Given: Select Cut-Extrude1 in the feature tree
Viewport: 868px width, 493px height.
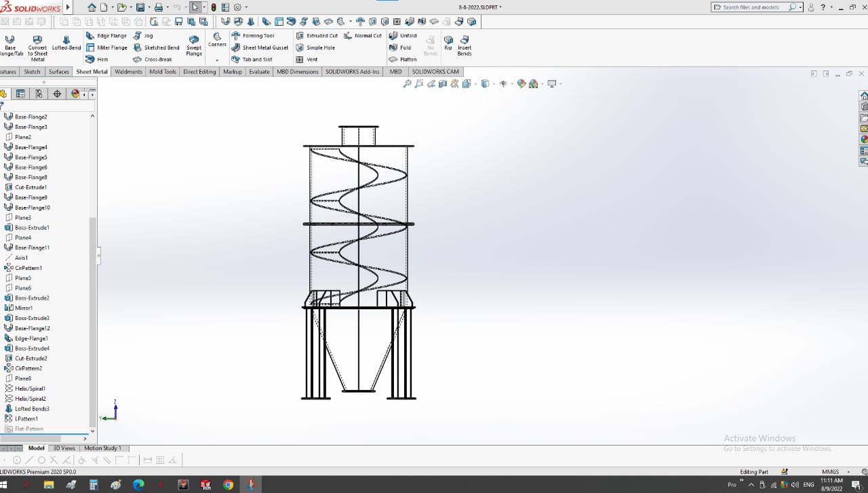Looking at the screenshot, I should (26, 187).
